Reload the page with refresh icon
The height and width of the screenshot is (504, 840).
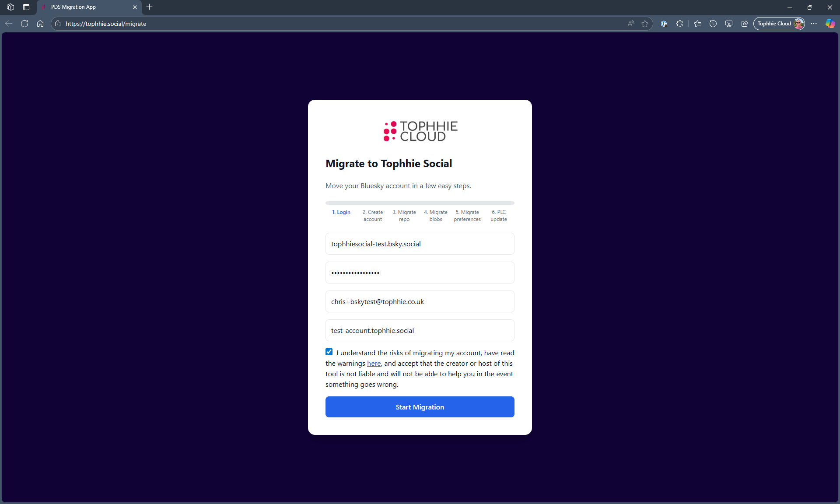coord(24,24)
